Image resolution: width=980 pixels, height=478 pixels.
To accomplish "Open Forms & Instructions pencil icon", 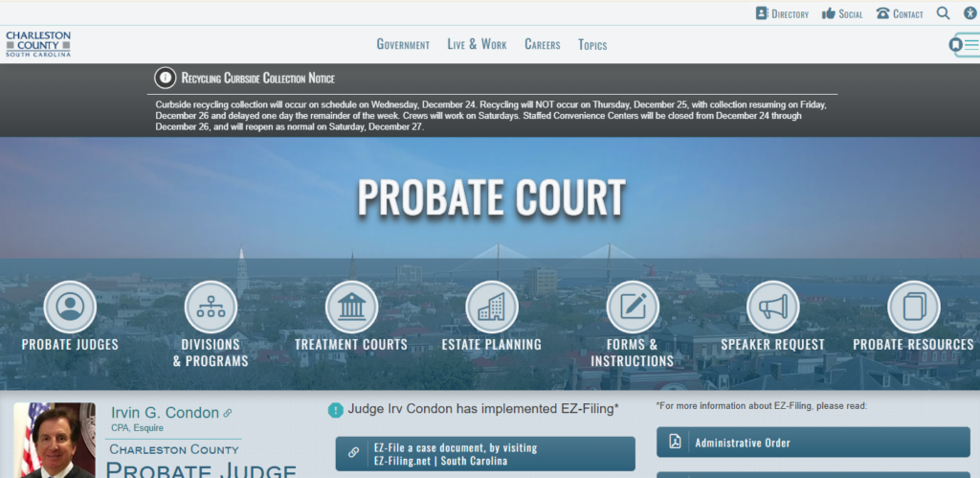I will tap(633, 307).
